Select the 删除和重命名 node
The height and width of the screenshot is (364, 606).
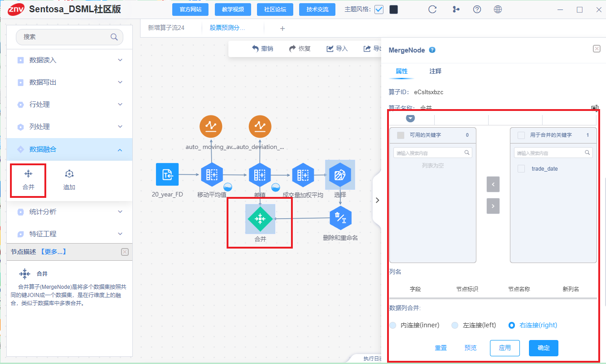[x=340, y=218]
